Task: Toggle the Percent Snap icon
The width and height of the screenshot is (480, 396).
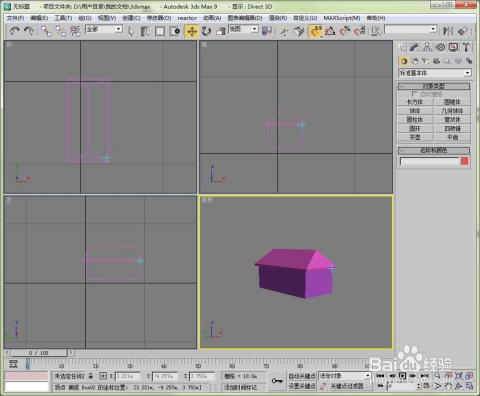Action: click(x=345, y=31)
